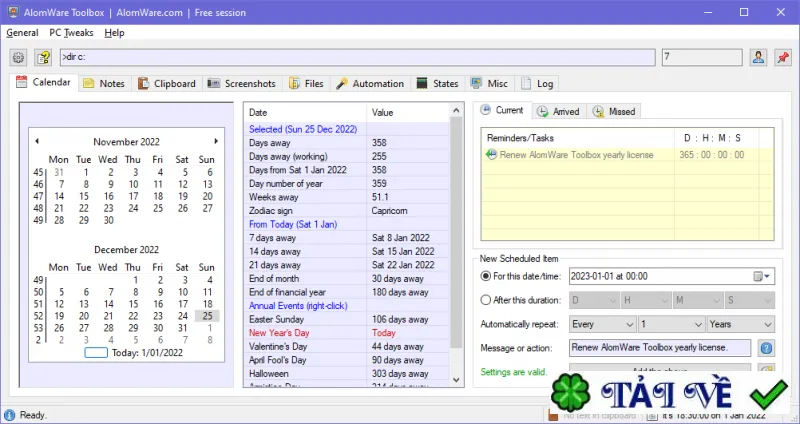Select November 1 in calendar

[x=86, y=172]
